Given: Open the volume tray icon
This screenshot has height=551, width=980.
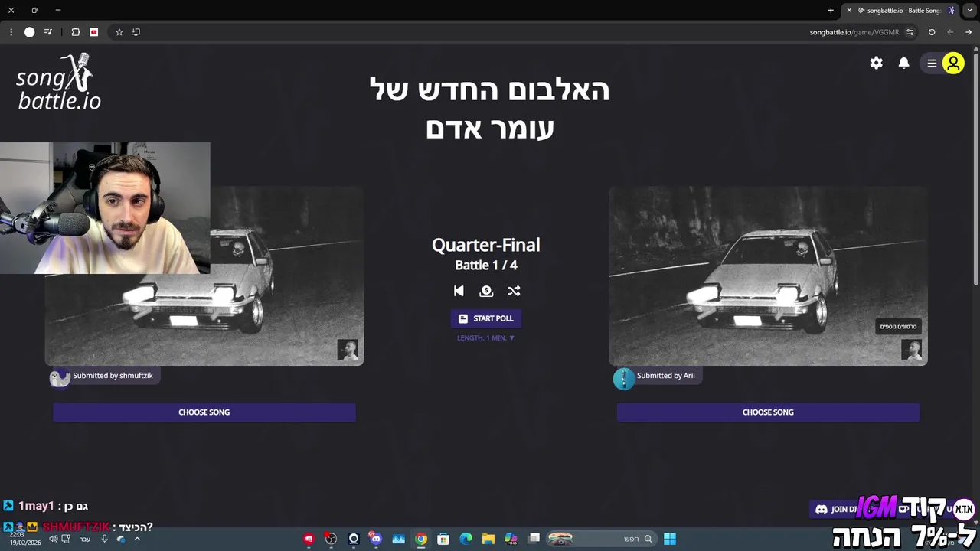Looking at the screenshot, I should click(x=54, y=539).
